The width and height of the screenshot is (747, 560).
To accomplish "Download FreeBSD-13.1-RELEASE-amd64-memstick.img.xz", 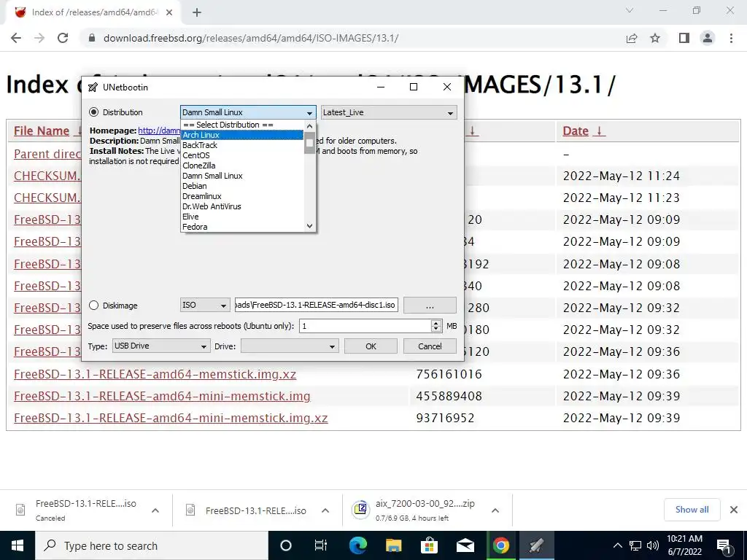I will tap(155, 374).
